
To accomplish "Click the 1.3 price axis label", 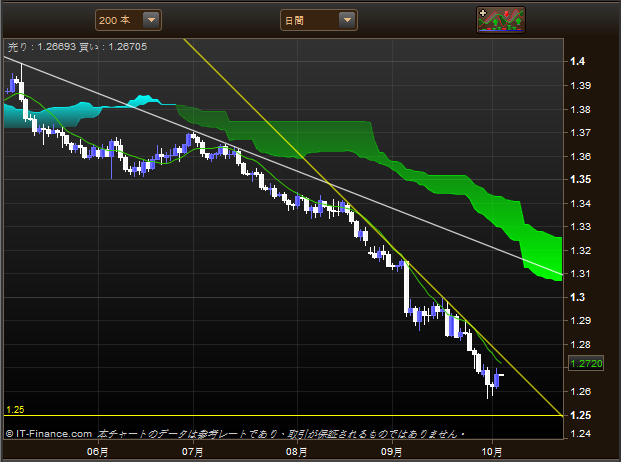I will click(x=577, y=297).
